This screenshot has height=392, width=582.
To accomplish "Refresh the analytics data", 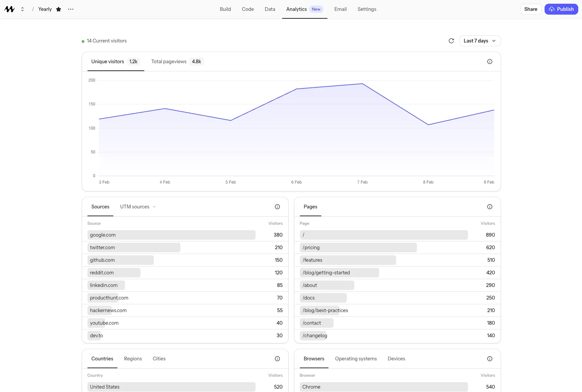I will 451,40.
